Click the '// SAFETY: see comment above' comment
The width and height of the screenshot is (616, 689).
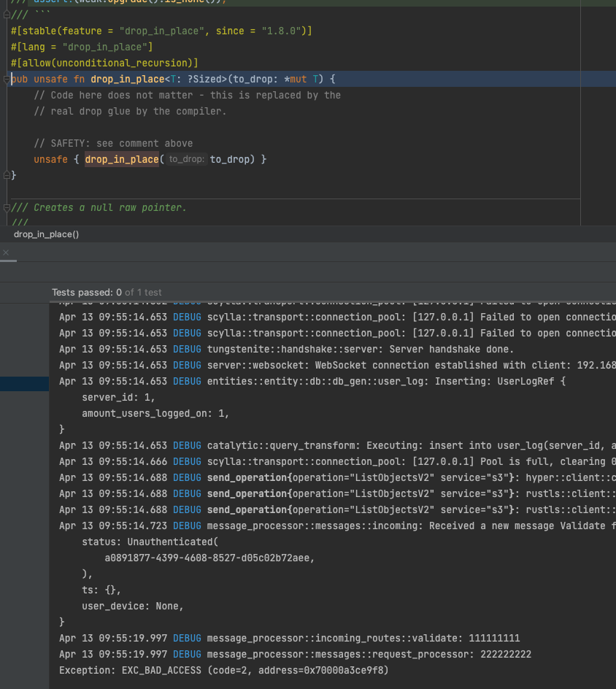(x=113, y=143)
